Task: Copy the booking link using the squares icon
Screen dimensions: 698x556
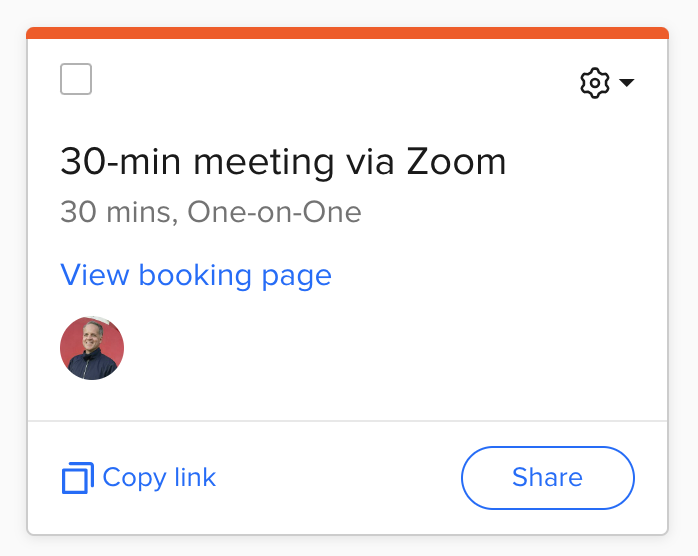Action: coord(77,478)
